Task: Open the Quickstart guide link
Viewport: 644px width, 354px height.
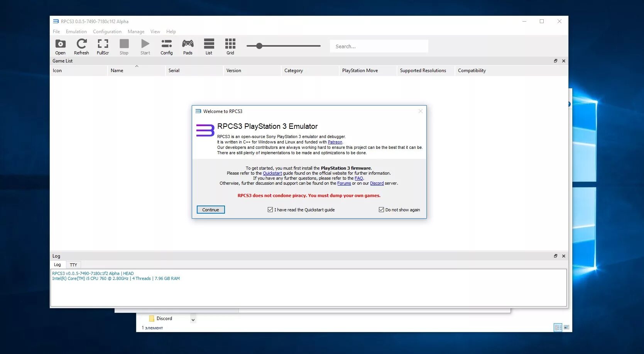Action: pyautogui.click(x=272, y=173)
